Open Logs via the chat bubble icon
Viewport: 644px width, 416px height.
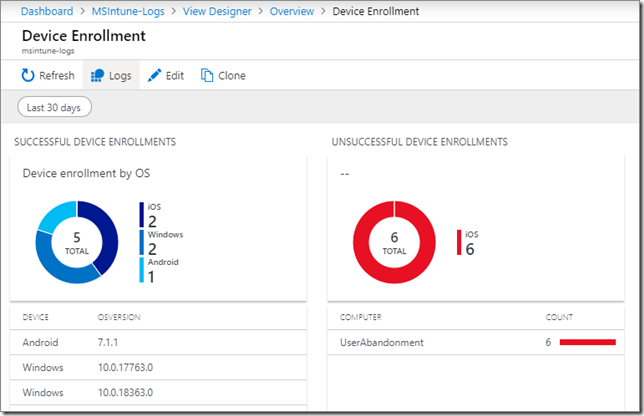click(x=98, y=76)
